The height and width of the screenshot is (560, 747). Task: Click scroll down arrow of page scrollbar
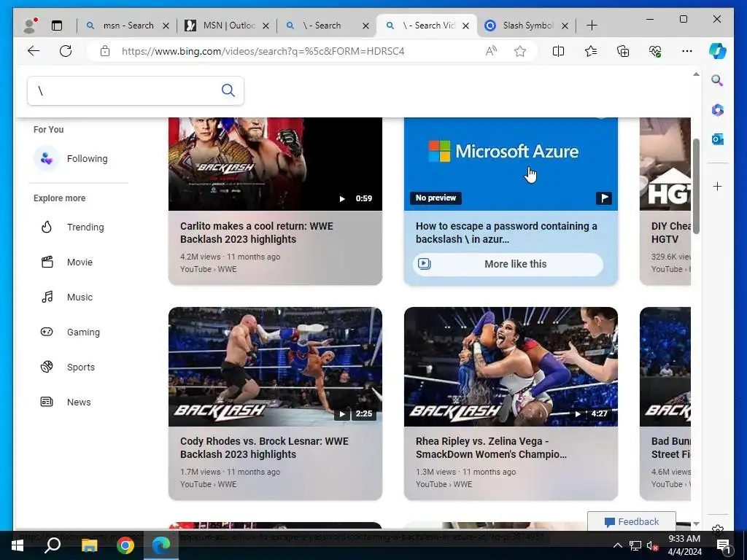click(x=696, y=524)
